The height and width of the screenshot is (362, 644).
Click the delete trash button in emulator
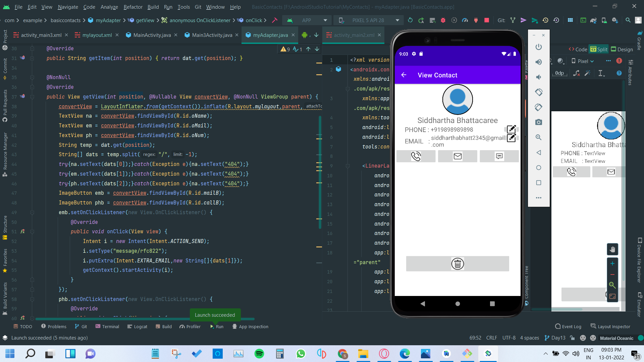pyautogui.click(x=457, y=264)
